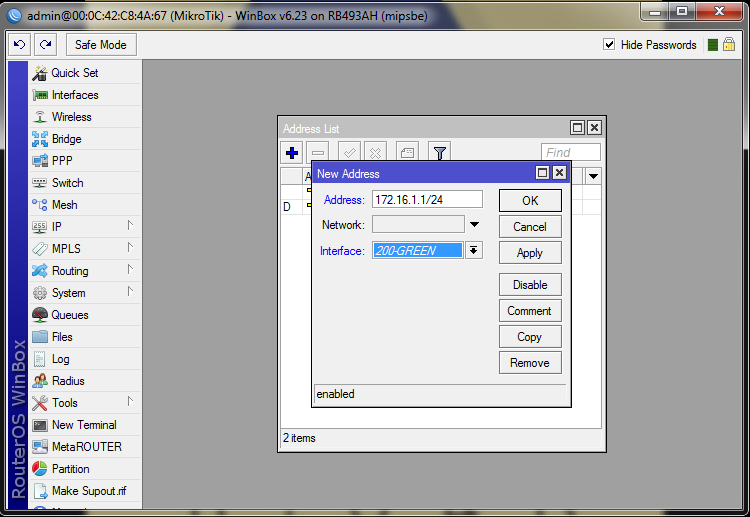This screenshot has height=517, width=750.
Task: Open Quick Set from sidebar
Action: (x=86, y=73)
